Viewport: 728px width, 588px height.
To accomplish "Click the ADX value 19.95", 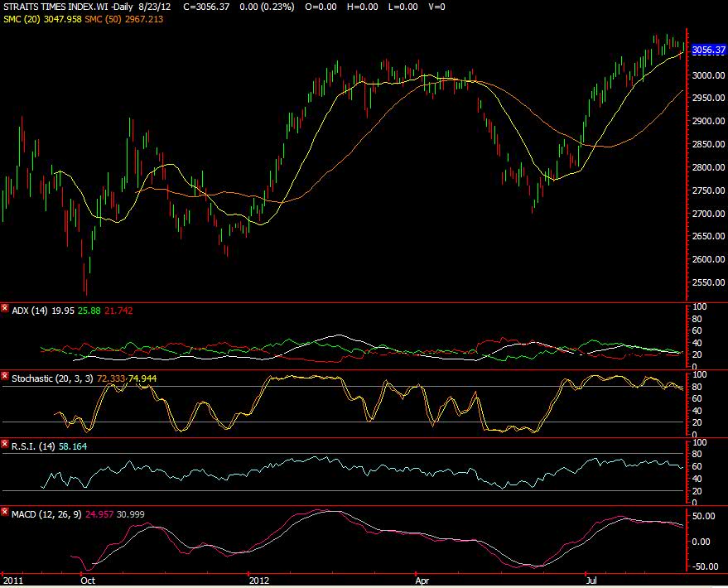I will point(63,311).
